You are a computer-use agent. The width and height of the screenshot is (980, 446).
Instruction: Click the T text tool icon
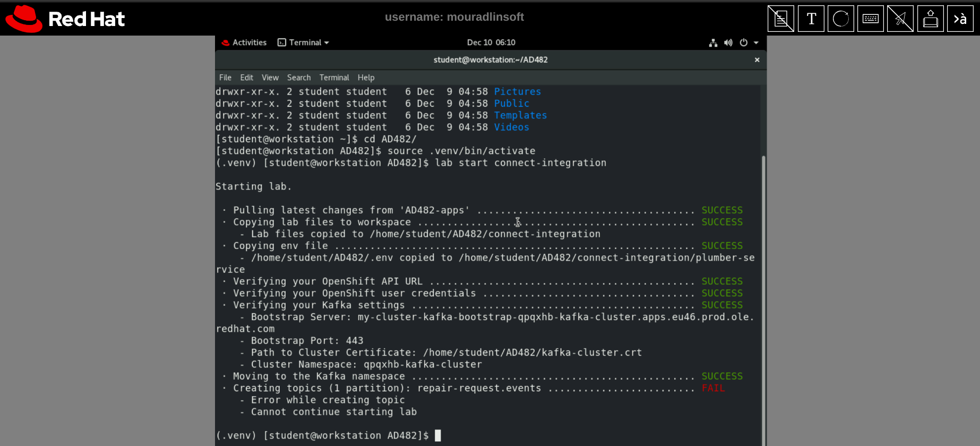811,19
